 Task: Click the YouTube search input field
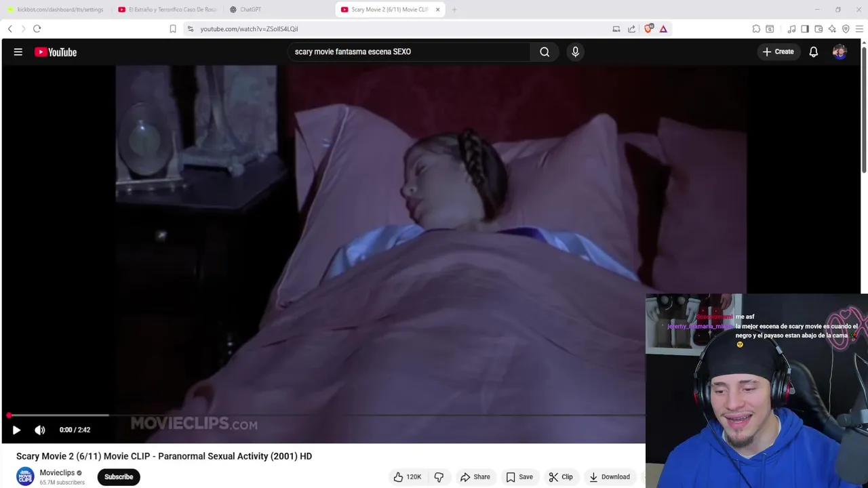(x=409, y=52)
